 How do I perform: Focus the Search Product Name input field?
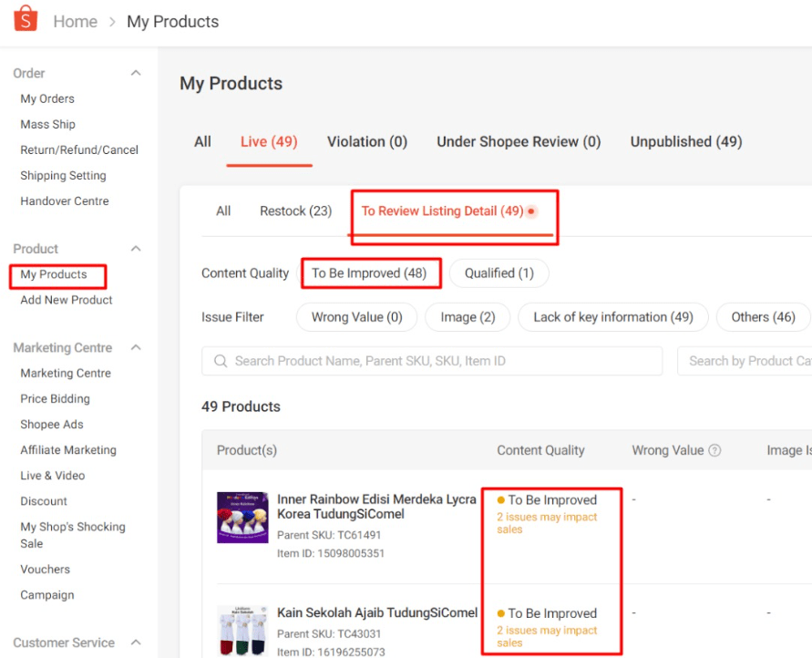tap(432, 361)
